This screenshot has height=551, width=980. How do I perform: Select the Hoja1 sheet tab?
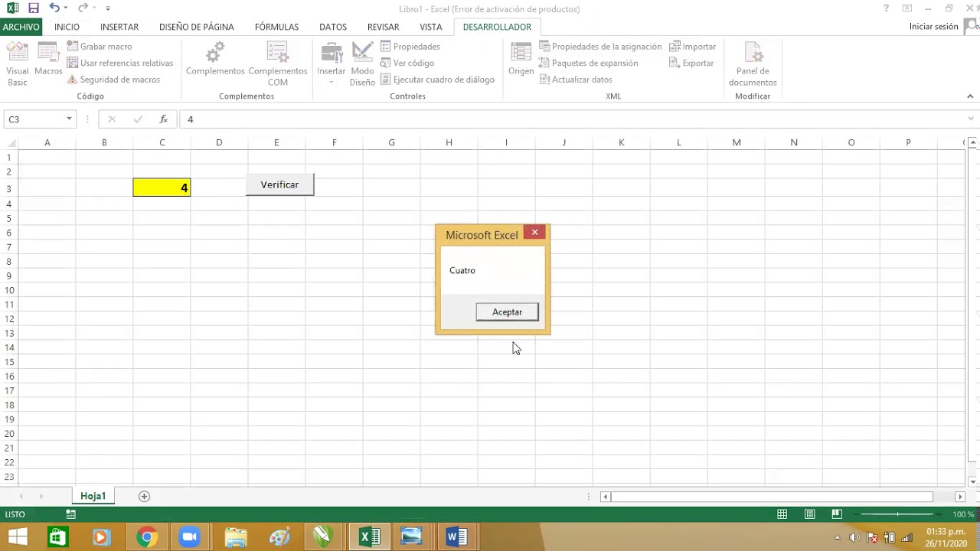[93, 496]
